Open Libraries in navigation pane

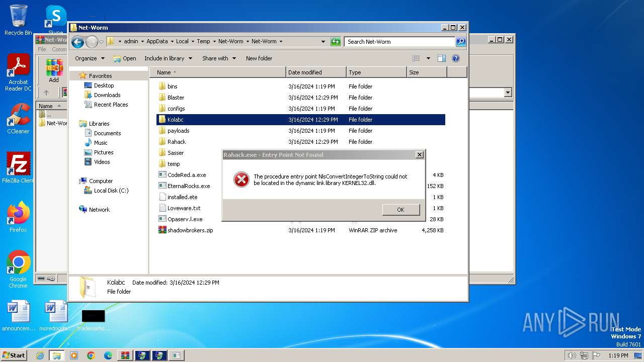[99, 124]
